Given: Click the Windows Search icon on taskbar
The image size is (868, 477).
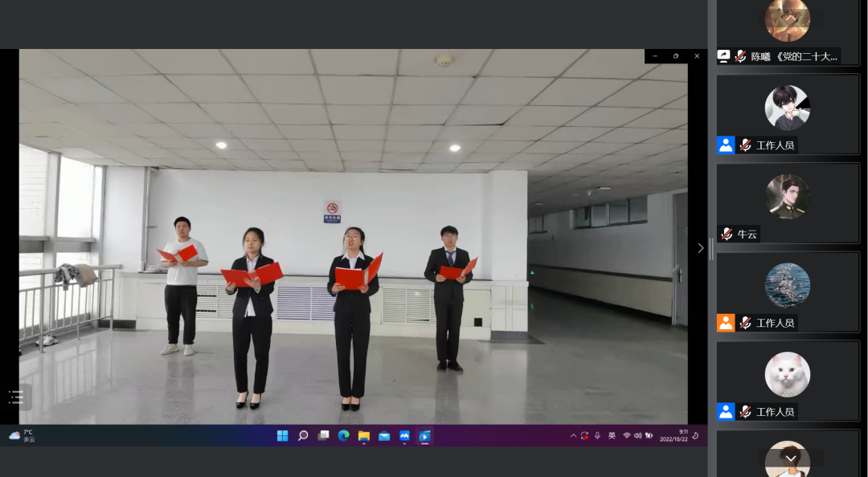Looking at the screenshot, I should coord(303,436).
